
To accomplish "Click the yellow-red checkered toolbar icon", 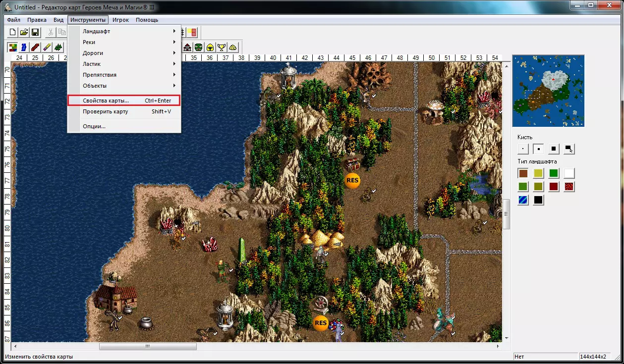I will [x=193, y=33].
